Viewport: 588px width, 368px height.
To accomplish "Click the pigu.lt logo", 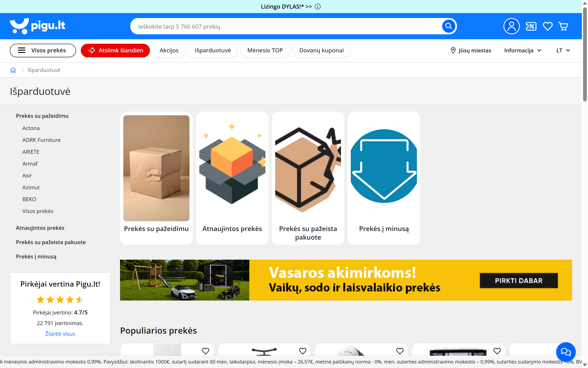I will [37, 26].
